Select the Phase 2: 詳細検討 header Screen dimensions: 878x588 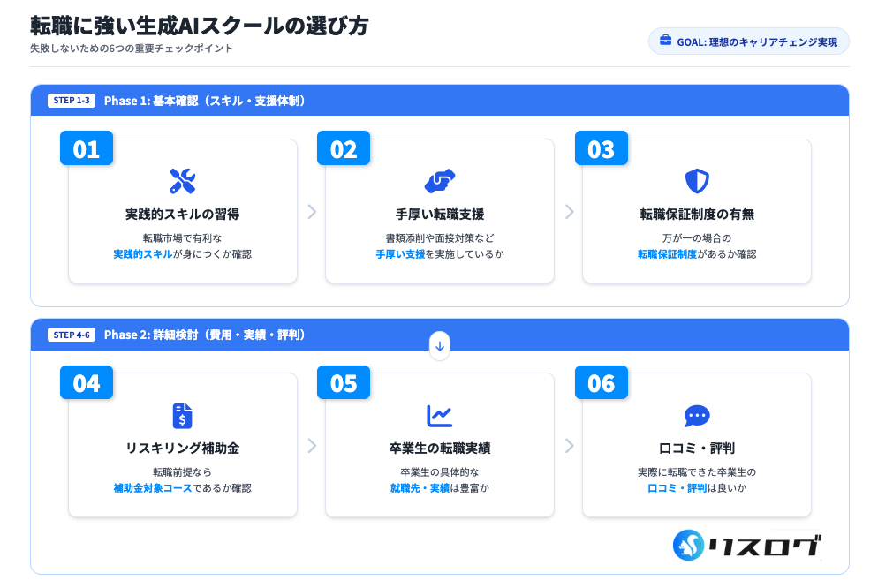pos(205,335)
